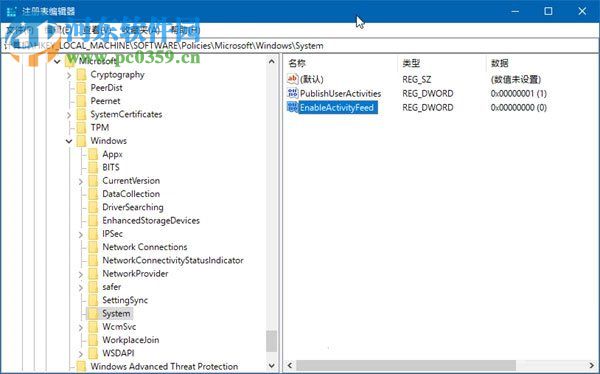
Task: Open the 查看(V) menu
Action: click(x=96, y=30)
